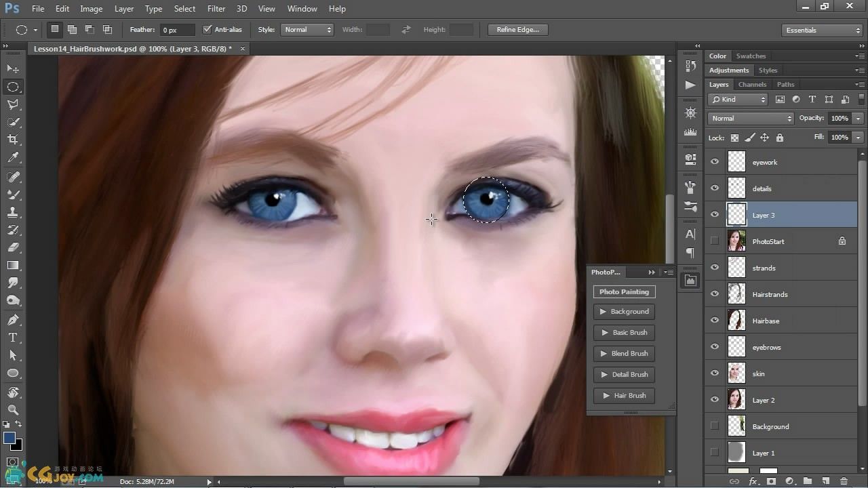Viewport: 868px width, 488px height.
Task: Click the foreground color swatch
Action: point(9,439)
